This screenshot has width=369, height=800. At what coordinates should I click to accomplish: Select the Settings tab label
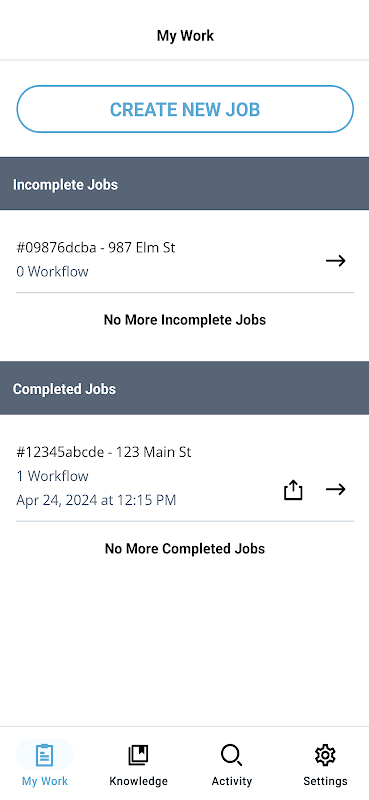[x=325, y=781]
